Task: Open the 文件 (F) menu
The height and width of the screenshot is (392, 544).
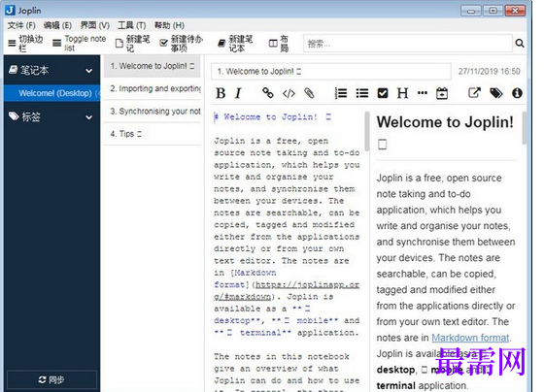Action: (21, 25)
